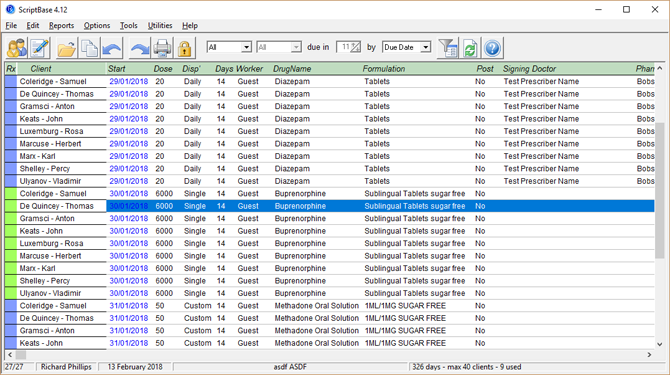The width and height of the screenshot is (670, 375).
Task: Click '13 February 2018' in status bar
Action: [135, 367]
